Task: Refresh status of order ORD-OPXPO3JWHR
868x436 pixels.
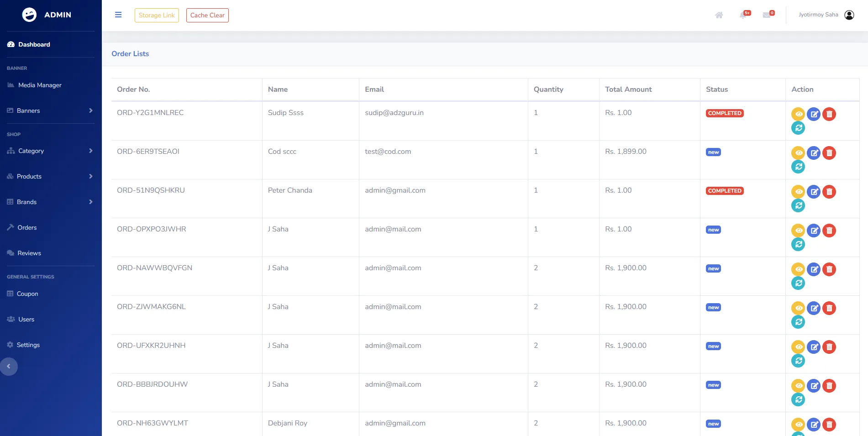Action: (x=798, y=244)
